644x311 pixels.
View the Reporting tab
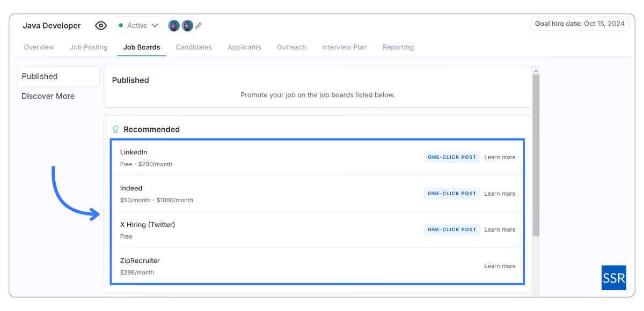(x=398, y=47)
